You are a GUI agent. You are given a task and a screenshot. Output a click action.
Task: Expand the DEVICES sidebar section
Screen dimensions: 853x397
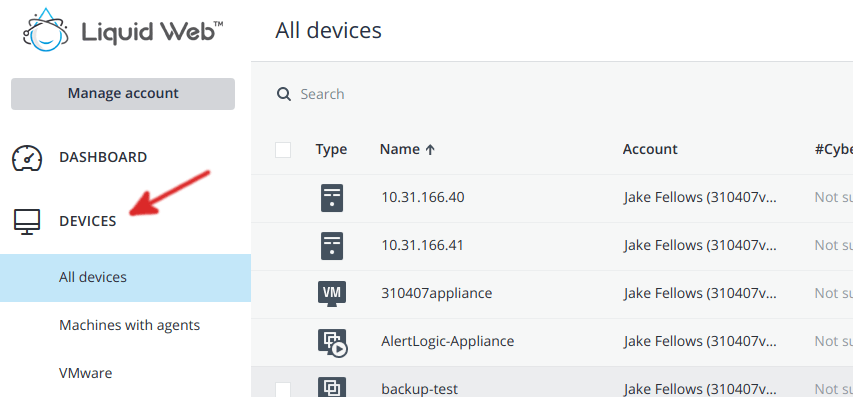88,221
